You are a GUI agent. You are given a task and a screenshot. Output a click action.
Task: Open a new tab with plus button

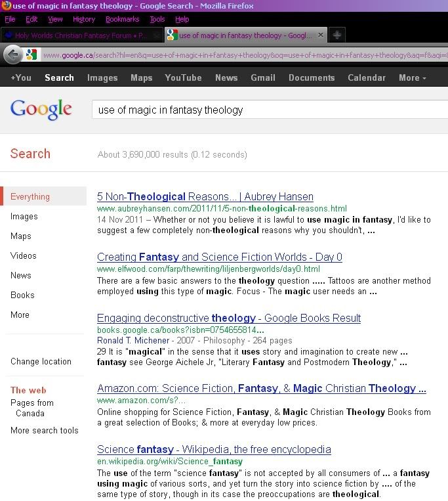click(x=337, y=35)
